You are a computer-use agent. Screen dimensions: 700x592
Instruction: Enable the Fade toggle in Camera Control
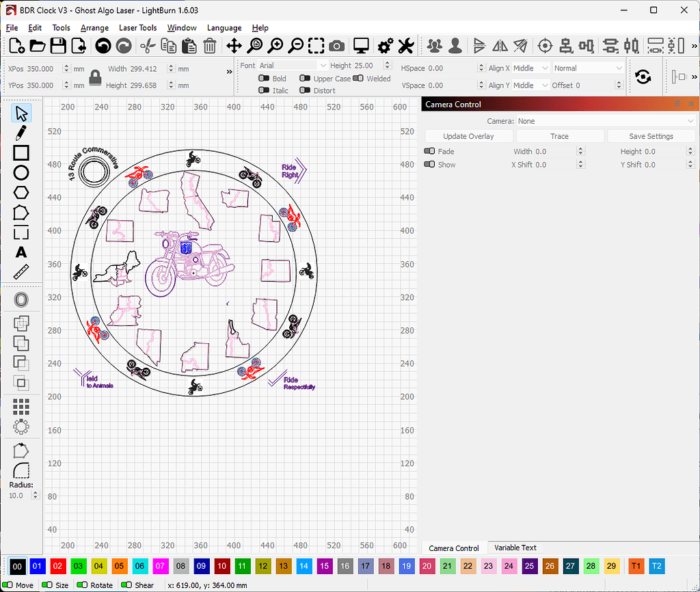(x=430, y=152)
